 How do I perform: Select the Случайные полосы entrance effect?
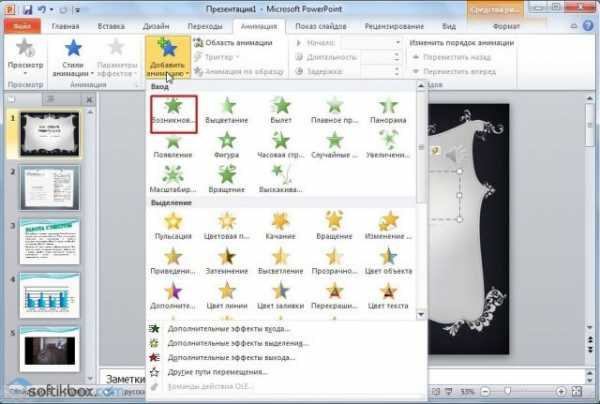334,146
